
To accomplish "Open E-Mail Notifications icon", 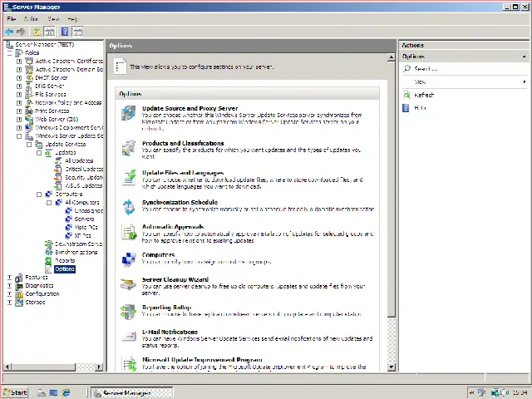I will [129, 336].
